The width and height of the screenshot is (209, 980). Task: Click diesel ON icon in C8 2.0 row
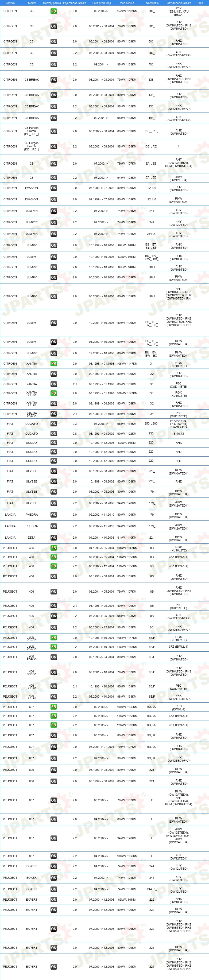point(54,164)
